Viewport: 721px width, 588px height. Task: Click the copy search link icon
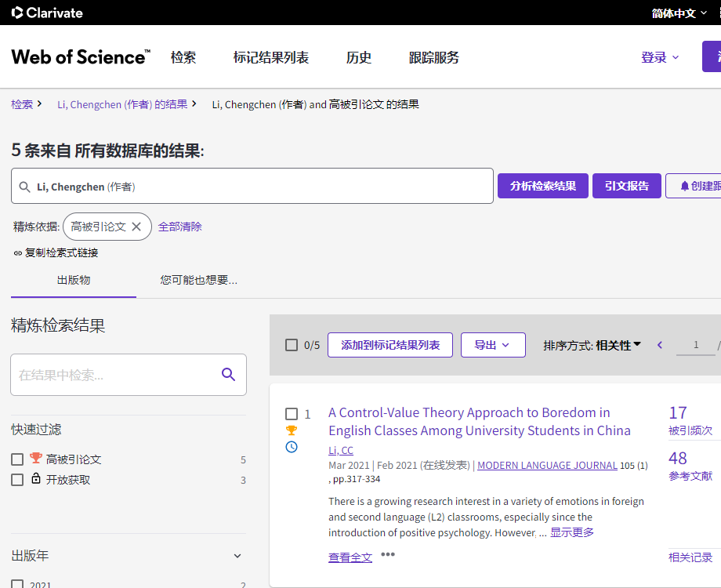click(18, 253)
